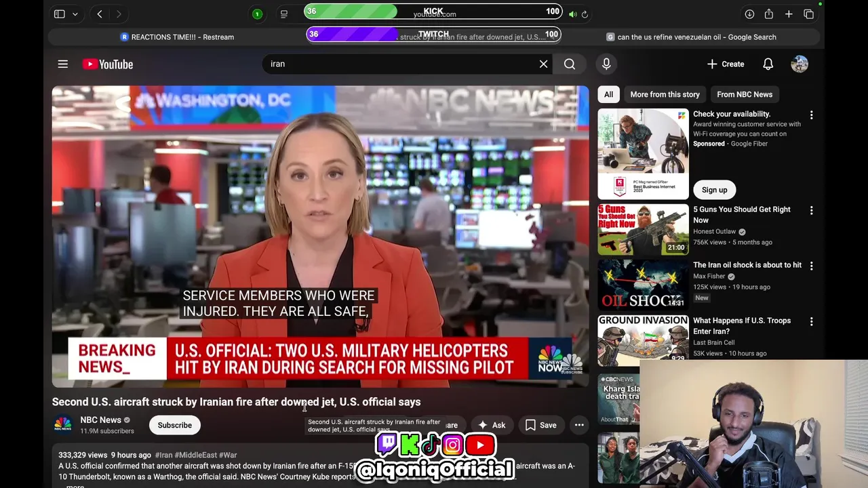Switch to REACTIONS TIME!!! - Restream tab
The height and width of the screenshot is (488, 868).
click(176, 37)
